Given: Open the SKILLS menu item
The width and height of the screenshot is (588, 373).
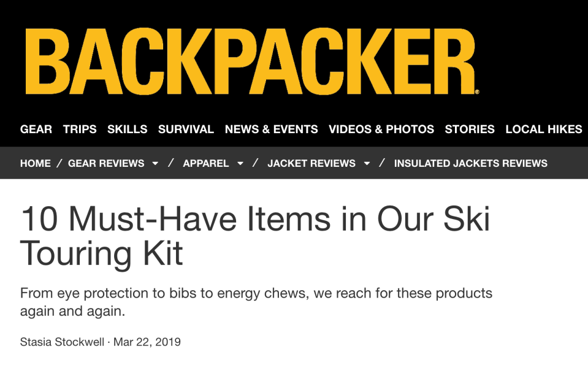Looking at the screenshot, I should click(x=127, y=129).
